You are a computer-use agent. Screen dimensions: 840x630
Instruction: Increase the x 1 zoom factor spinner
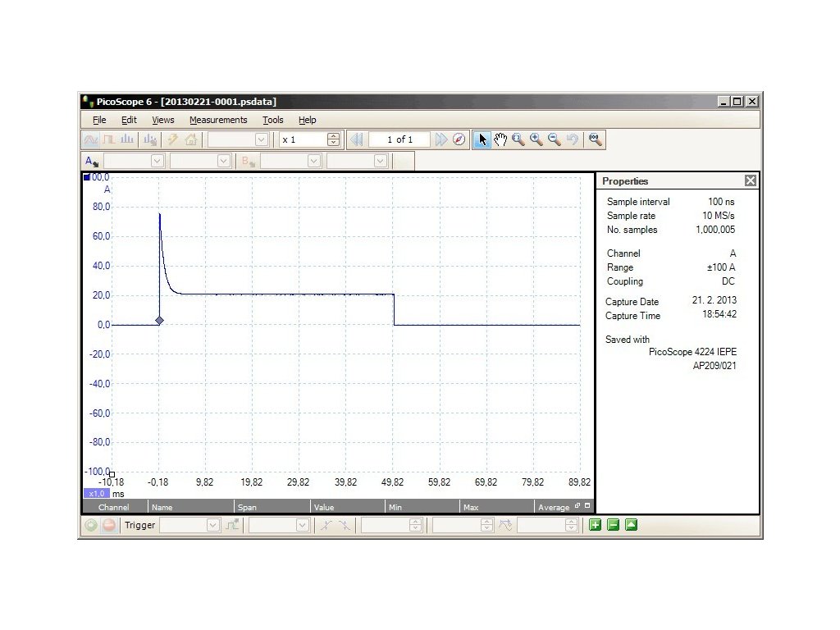pos(333,136)
